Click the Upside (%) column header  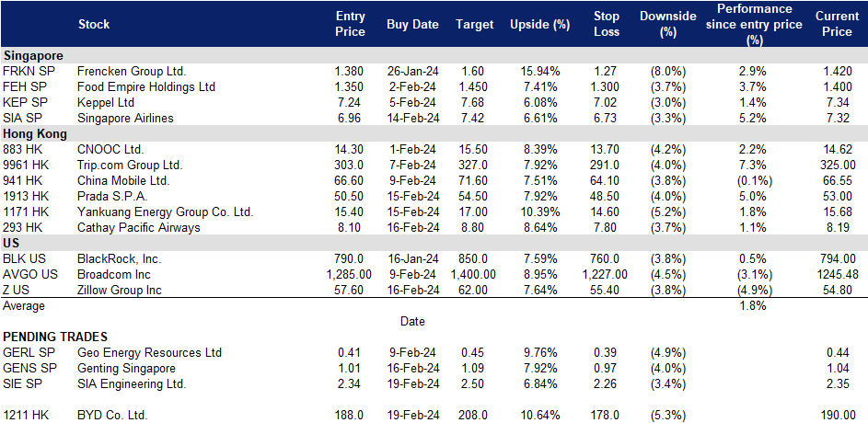[532, 24]
